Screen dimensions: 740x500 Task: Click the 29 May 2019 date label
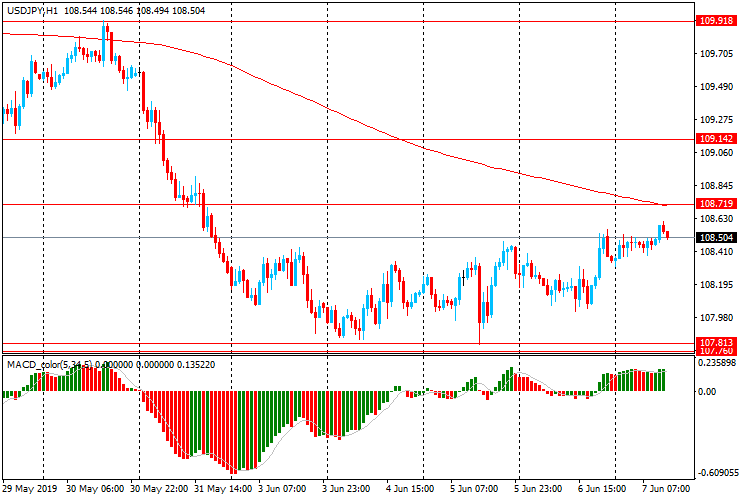click(28, 490)
